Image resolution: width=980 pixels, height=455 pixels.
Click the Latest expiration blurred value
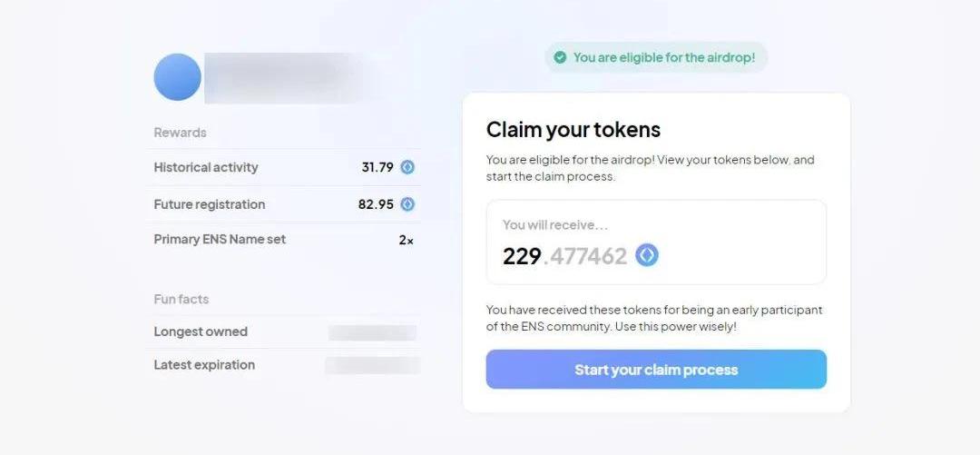coord(373,365)
